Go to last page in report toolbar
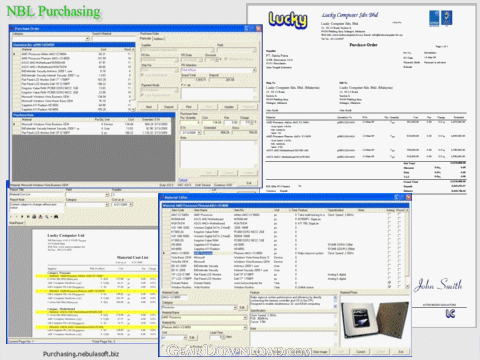The width and height of the screenshot is (480, 360). click(x=28, y=216)
